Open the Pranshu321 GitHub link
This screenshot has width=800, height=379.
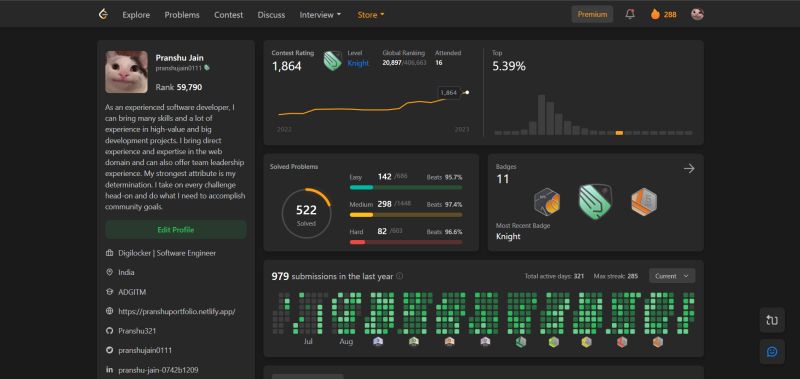click(x=137, y=331)
